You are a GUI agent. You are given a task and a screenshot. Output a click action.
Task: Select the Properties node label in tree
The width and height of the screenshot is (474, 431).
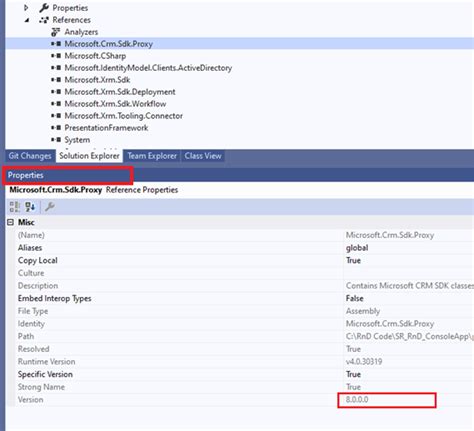70,8
